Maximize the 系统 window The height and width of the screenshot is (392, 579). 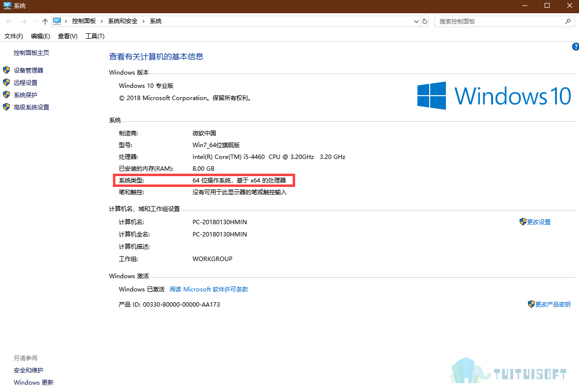coord(547,5)
